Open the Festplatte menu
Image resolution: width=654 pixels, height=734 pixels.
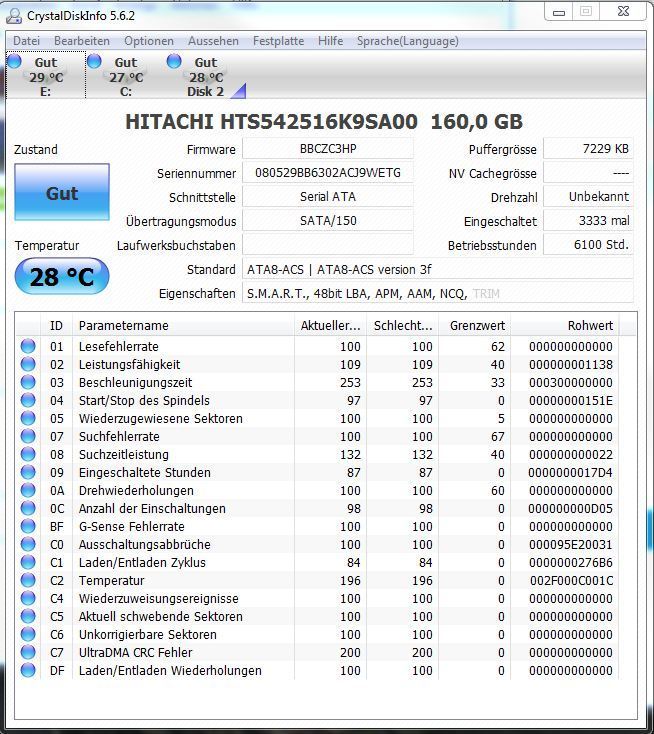coord(279,41)
